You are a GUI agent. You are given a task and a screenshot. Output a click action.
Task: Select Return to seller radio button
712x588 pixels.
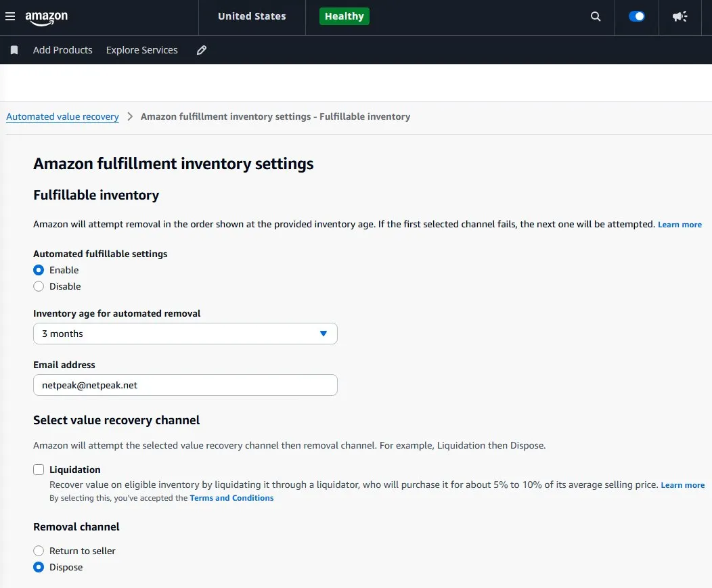(39, 551)
